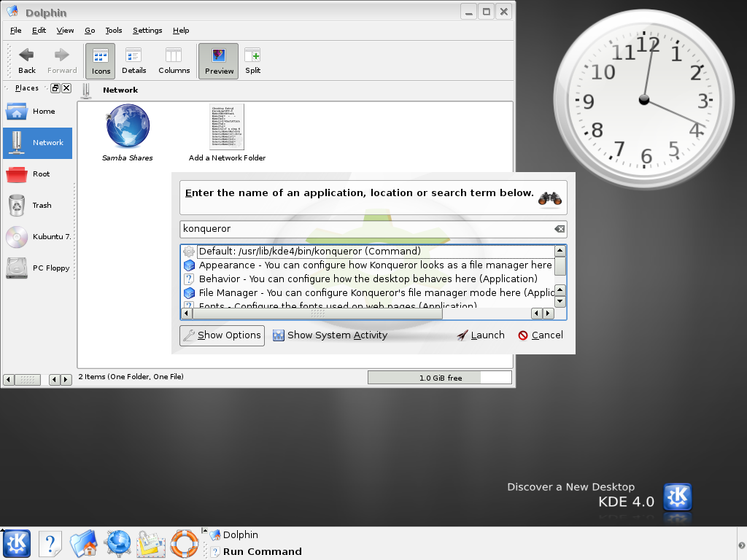Expand Show Options in Run Command
This screenshot has height=560, width=747.
[x=222, y=335]
